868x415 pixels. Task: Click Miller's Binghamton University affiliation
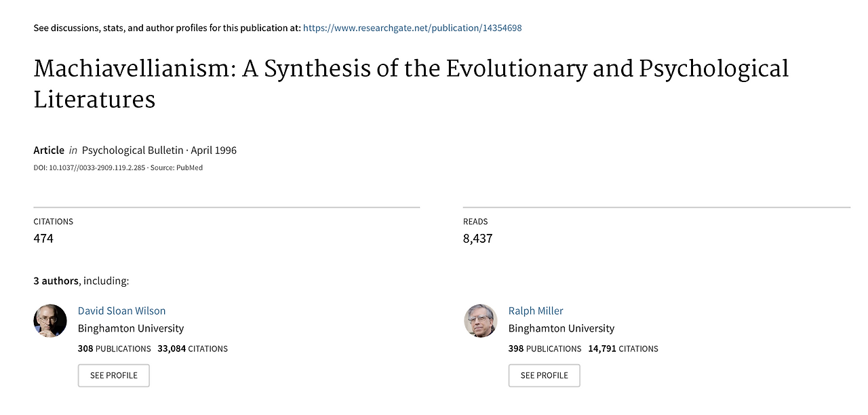pyautogui.click(x=561, y=328)
